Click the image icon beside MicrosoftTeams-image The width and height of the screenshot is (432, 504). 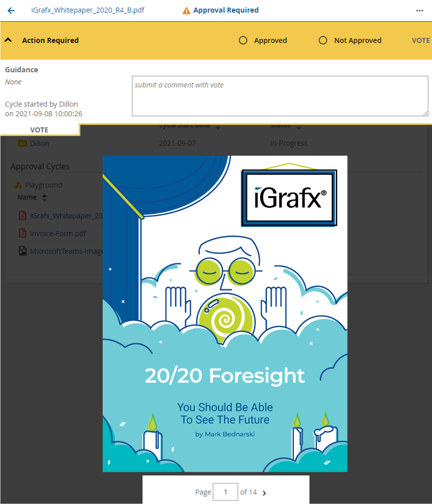point(22,251)
